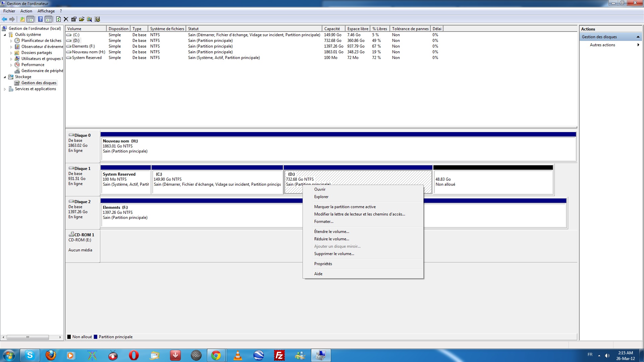
Task: Click the folder with magnifier icon
Action: click(89, 19)
